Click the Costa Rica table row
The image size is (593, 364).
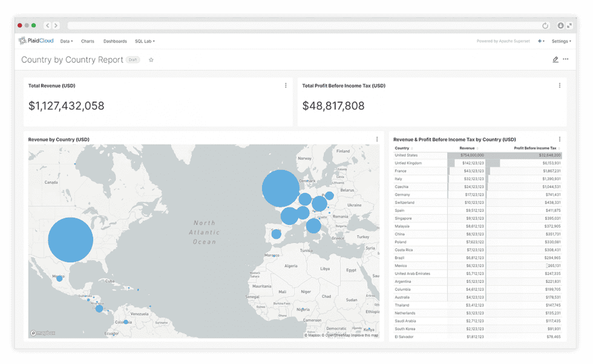(x=477, y=250)
